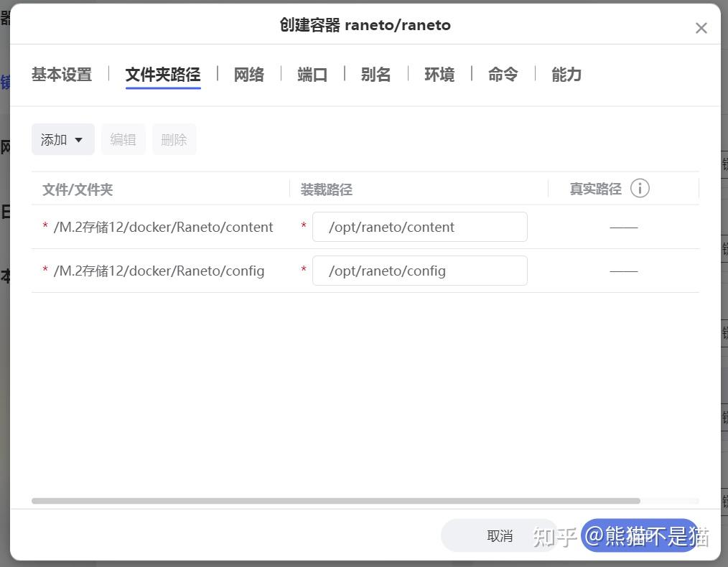Switch to the 环境 tab
This screenshot has width=728, height=567.
click(439, 74)
